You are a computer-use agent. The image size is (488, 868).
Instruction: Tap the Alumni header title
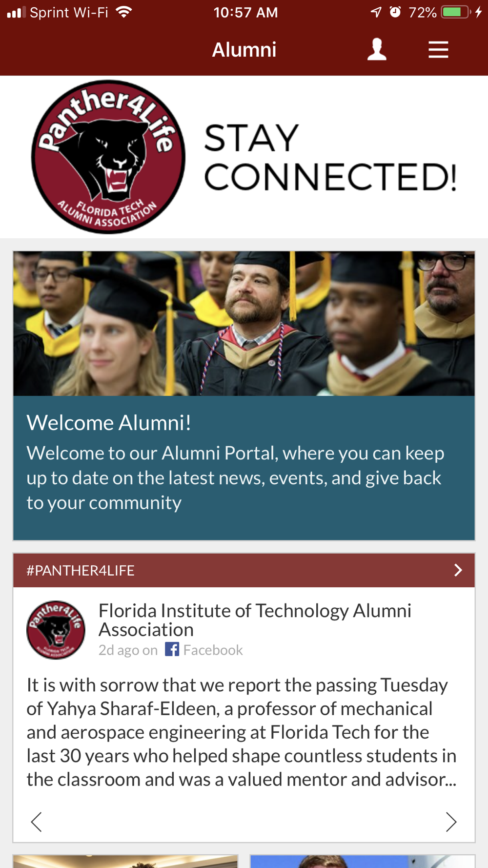244,50
